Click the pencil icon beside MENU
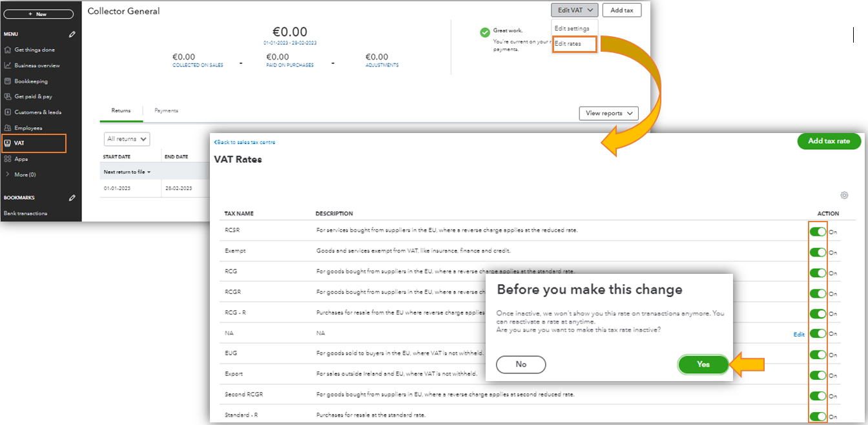The width and height of the screenshot is (868, 425). tap(72, 34)
